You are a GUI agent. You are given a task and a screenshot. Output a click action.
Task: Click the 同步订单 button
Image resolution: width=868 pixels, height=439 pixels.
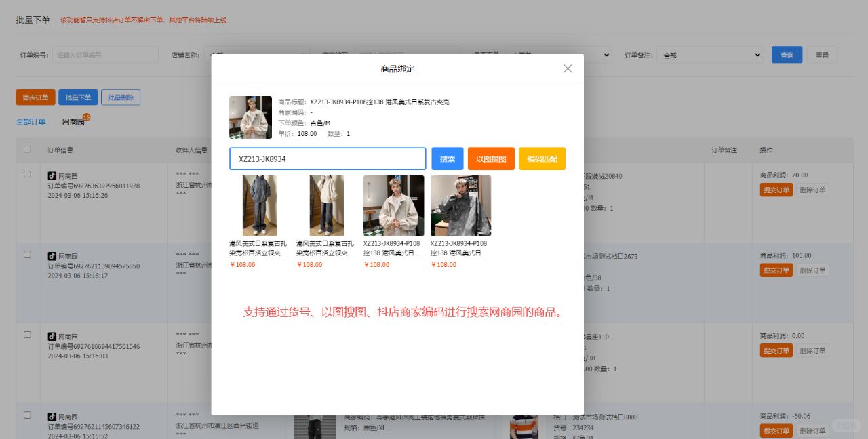point(35,98)
